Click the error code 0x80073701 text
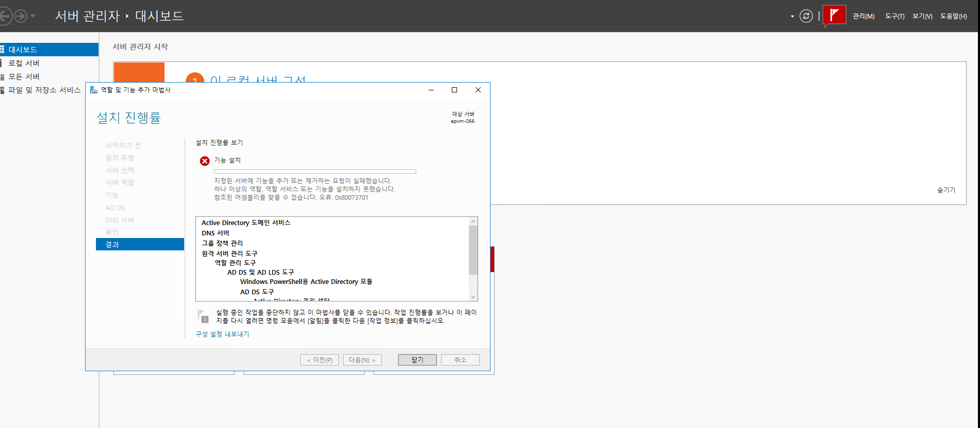The height and width of the screenshot is (428, 980). [x=351, y=198]
